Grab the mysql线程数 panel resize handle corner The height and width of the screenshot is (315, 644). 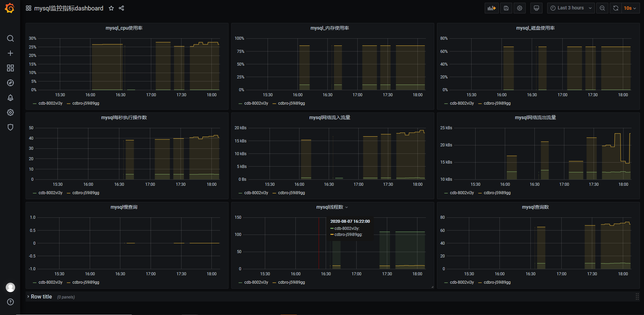[x=432, y=287]
